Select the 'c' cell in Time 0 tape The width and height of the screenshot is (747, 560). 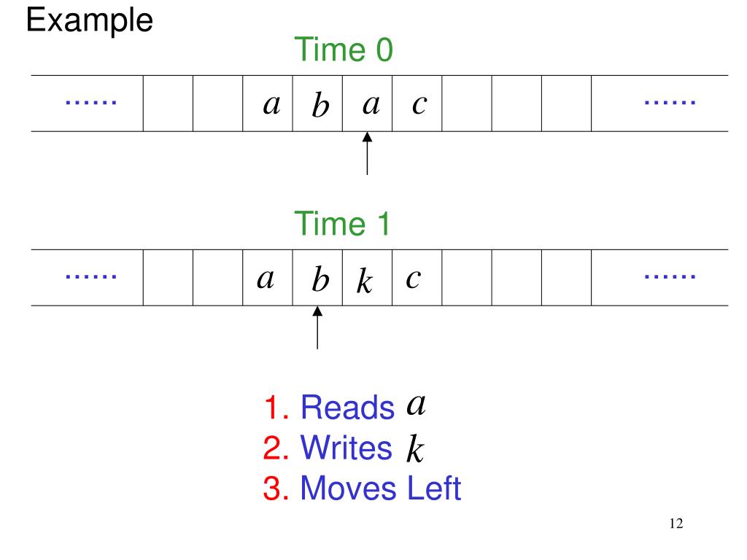pyautogui.click(x=417, y=104)
